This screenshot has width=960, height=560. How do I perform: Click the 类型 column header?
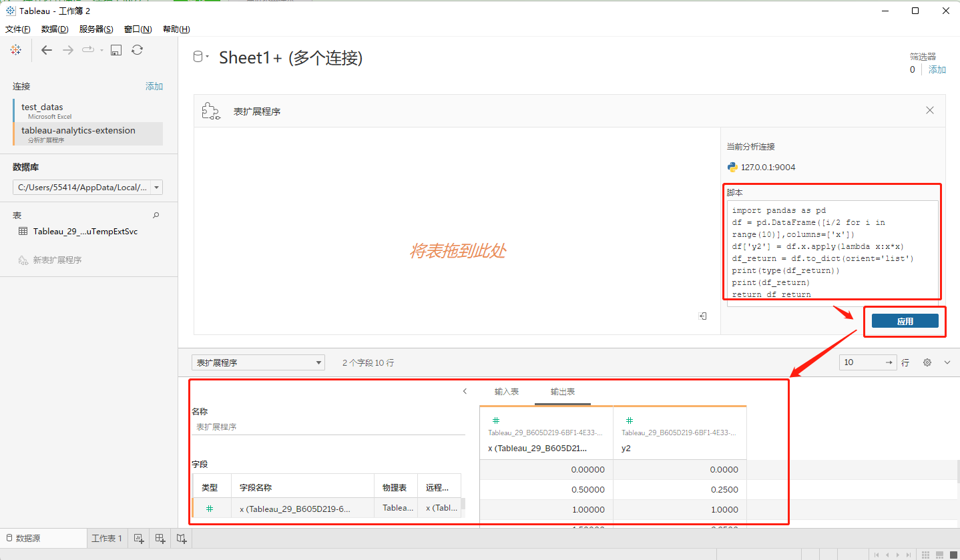(x=212, y=487)
